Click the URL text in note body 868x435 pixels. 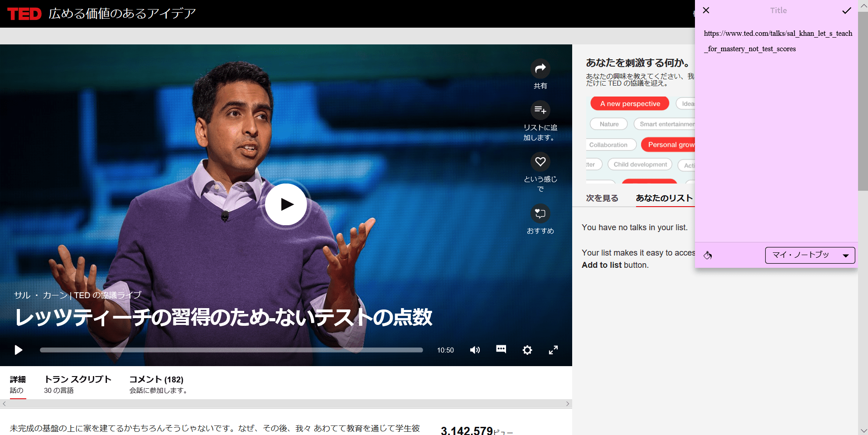coord(778,41)
